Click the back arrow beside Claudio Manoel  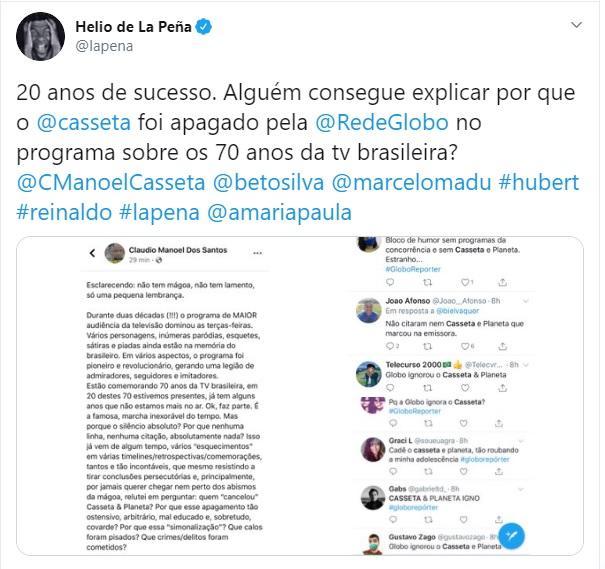(x=93, y=253)
